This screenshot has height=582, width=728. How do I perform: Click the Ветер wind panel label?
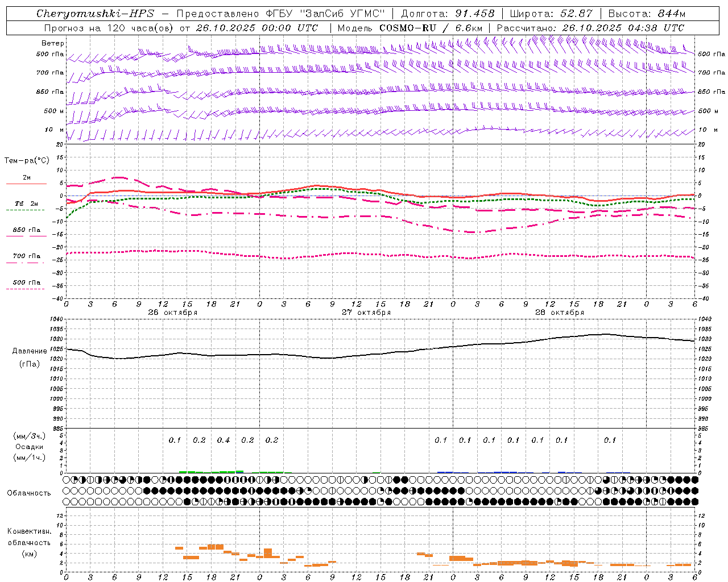[x=53, y=43]
